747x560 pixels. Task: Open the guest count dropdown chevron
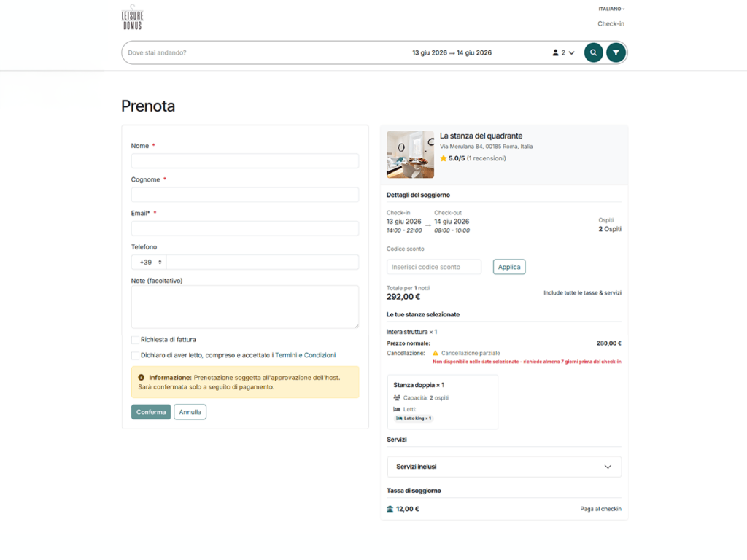(572, 52)
